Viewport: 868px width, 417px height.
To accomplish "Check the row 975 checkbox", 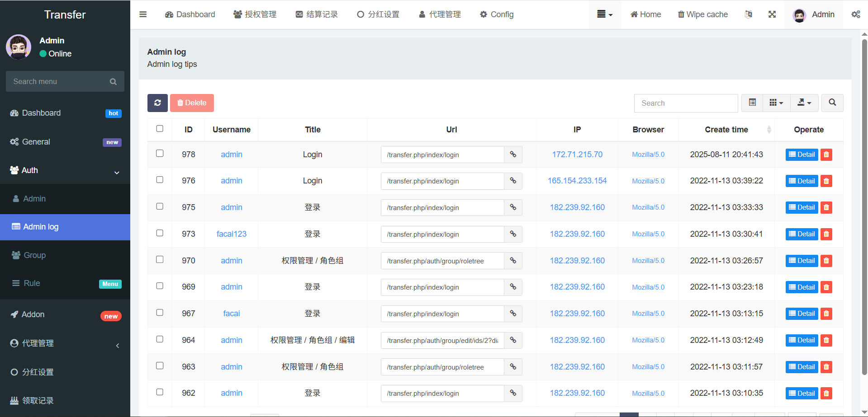I will [x=160, y=206].
